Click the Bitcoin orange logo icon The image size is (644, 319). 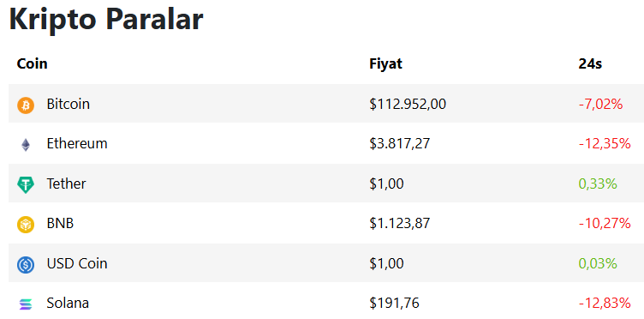coord(26,105)
